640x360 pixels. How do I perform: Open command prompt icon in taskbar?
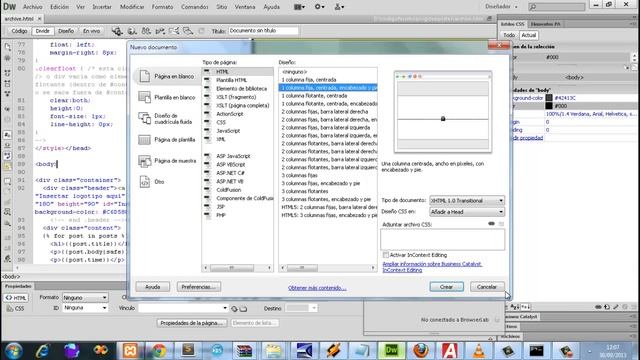click(x=536, y=351)
